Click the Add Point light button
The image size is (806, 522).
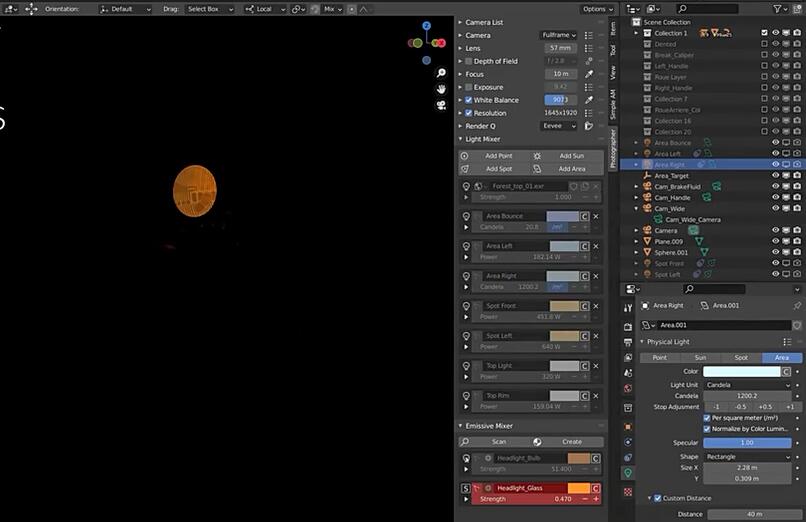pyautogui.click(x=494, y=156)
